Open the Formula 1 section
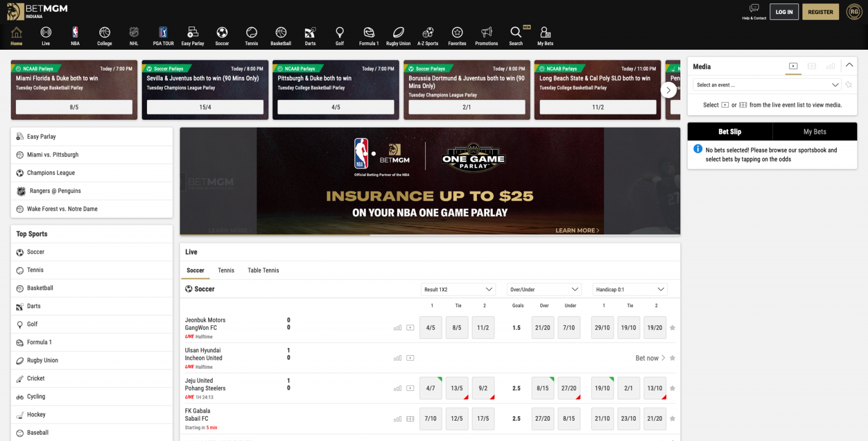 tap(369, 35)
